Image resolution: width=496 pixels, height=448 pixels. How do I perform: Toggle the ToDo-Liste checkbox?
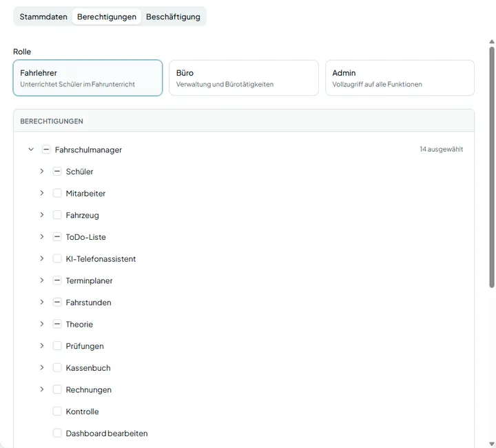pyautogui.click(x=57, y=237)
